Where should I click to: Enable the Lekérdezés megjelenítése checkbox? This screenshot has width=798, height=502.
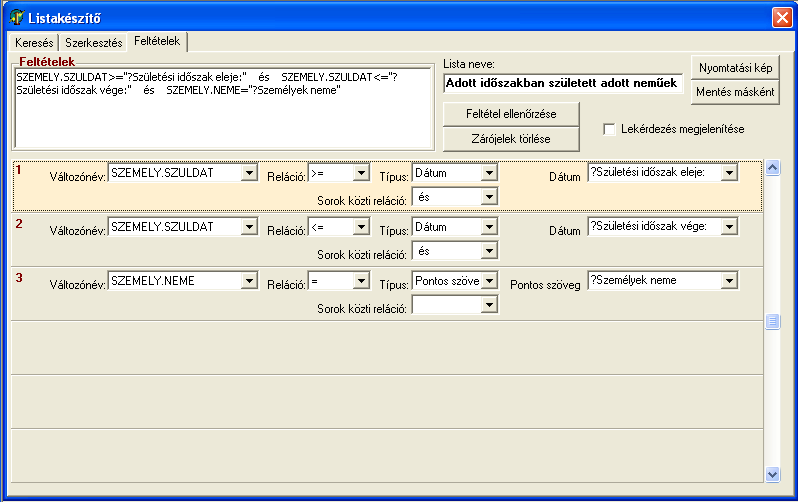609,129
